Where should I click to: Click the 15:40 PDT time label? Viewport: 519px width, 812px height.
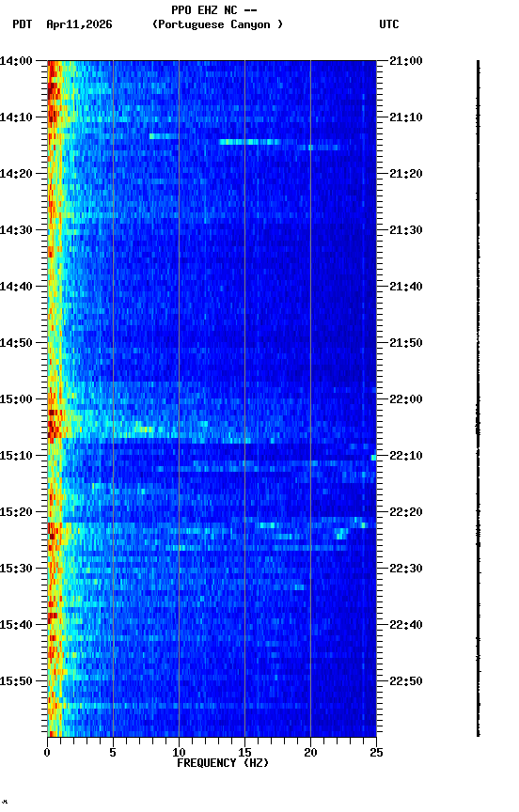click(x=16, y=625)
